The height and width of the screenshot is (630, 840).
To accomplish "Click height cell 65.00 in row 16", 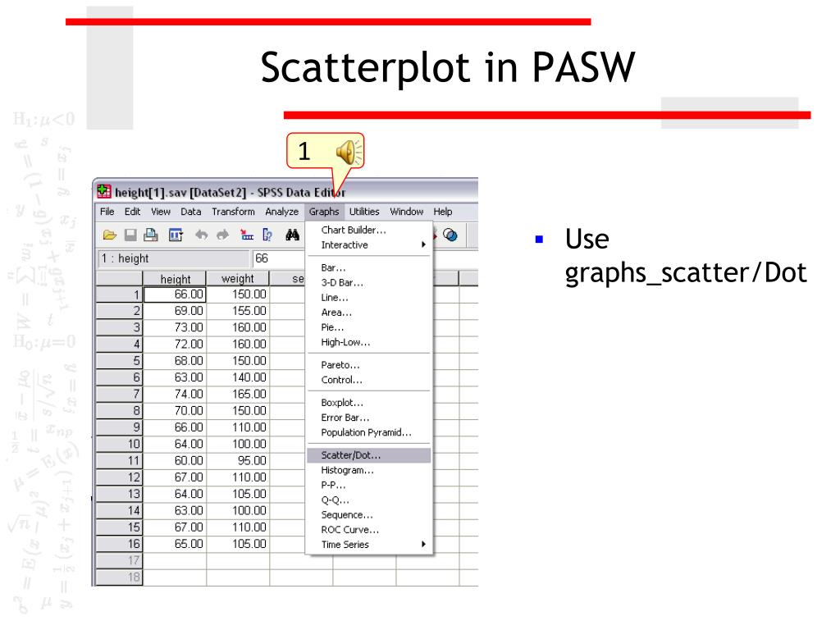I will pyautogui.click(x=175, y=544).
